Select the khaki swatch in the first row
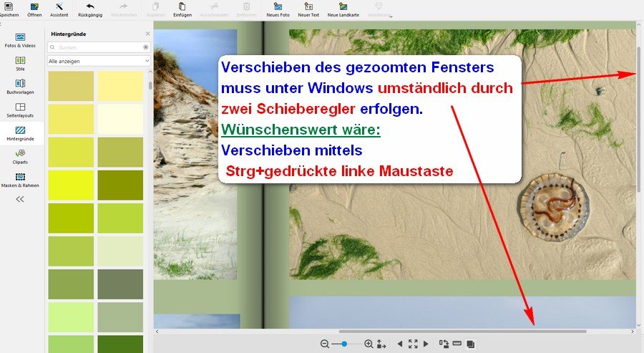The height and width of the screenshot is (353, 644). (x=71, y=86)
